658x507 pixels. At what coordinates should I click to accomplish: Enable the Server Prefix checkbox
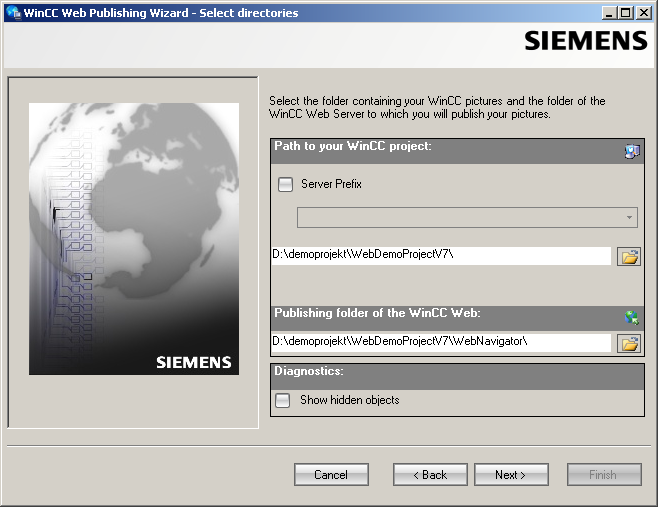click(286, 184)
